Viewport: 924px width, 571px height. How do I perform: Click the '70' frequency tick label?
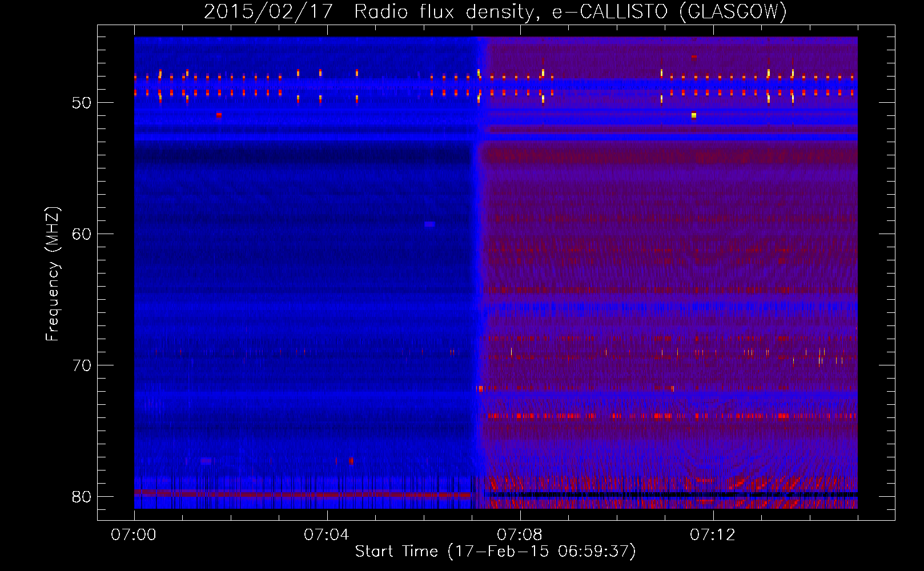(x=82, y=365)
